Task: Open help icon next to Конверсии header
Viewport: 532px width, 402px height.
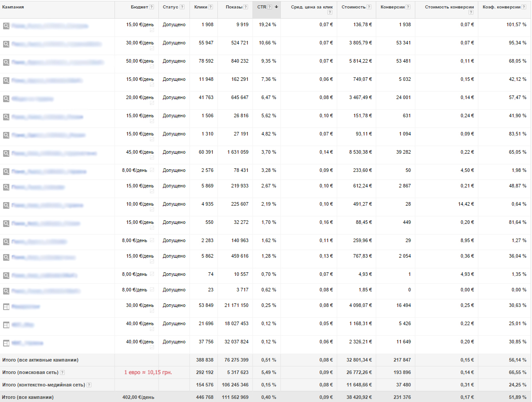Action: tap(408, 7)
